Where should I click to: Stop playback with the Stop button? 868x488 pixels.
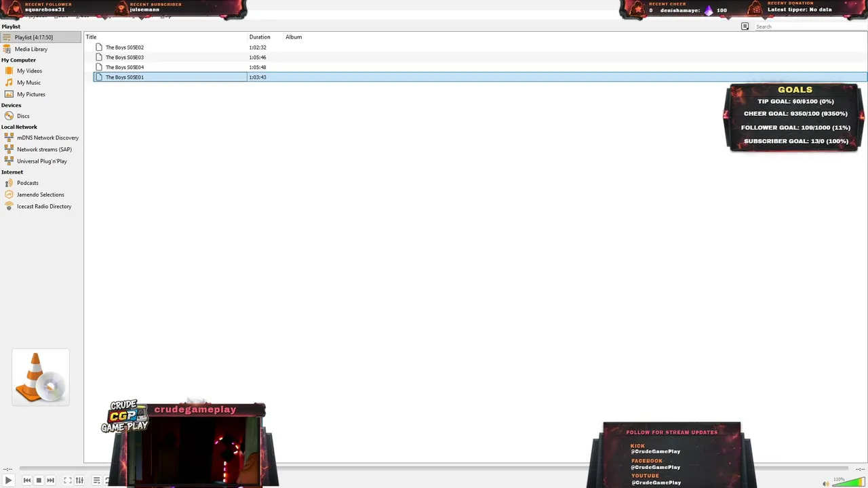coord(39,481)
